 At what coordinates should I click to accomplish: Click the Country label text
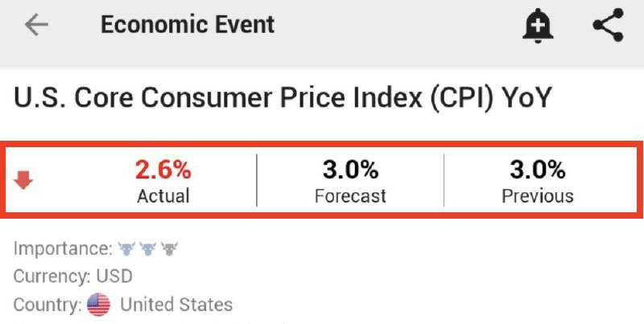pos(47,306)
